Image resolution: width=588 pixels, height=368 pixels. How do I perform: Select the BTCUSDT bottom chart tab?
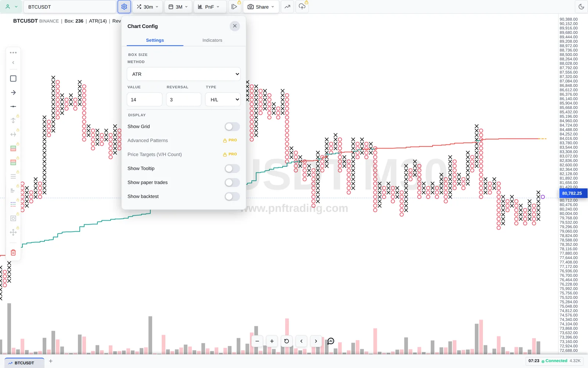click(24, 363)
